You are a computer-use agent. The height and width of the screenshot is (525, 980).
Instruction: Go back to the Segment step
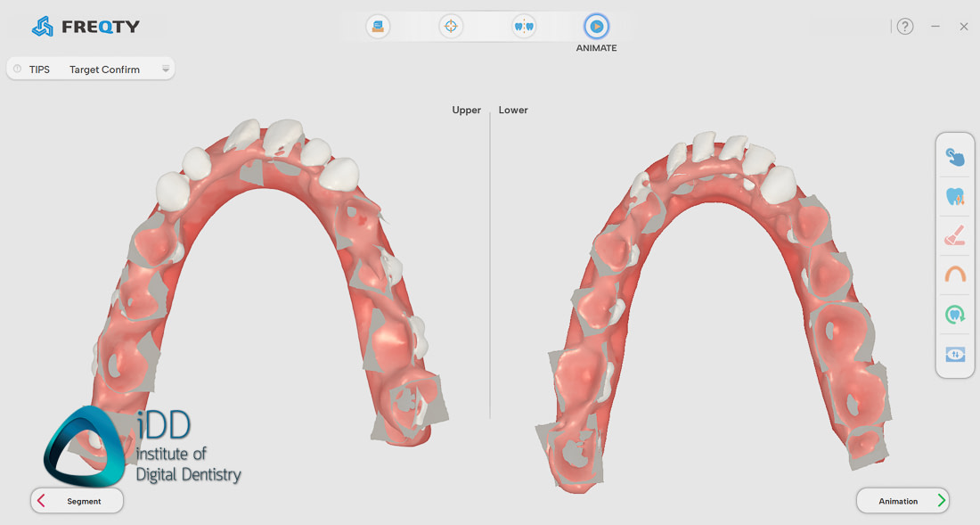point(78,501)
